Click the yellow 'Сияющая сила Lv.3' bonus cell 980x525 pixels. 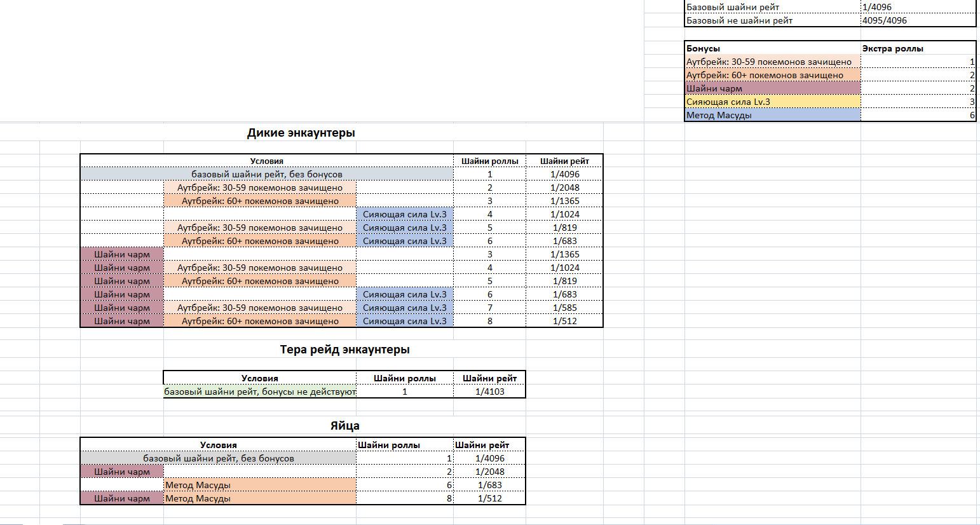772,102
